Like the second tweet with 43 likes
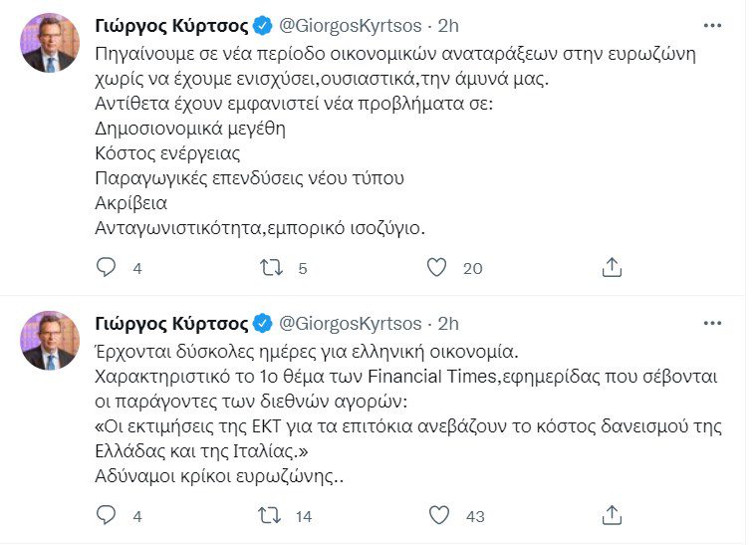Screen dimensions: 756x545 [x=436, y=515]
